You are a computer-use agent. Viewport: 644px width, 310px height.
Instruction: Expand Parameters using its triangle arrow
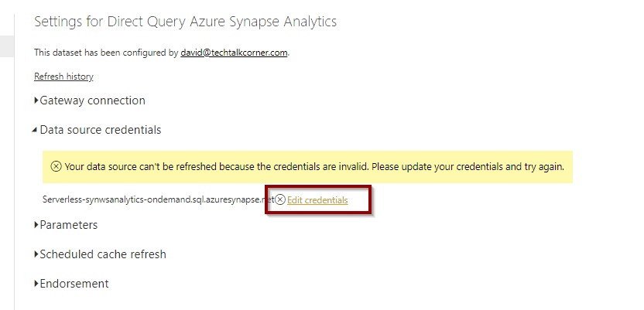(x=36, y=225)
